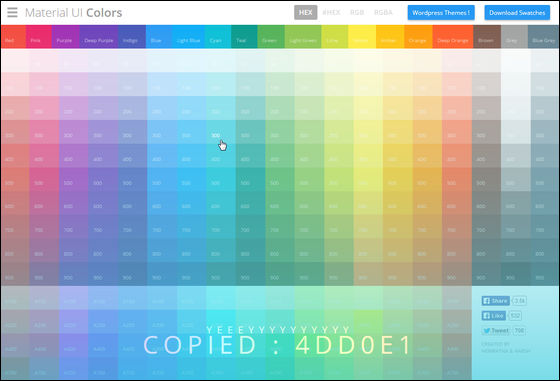The width and height of the screenshot is (560, 381).
Task: Select the HEX format toggle
Action: 305,12
